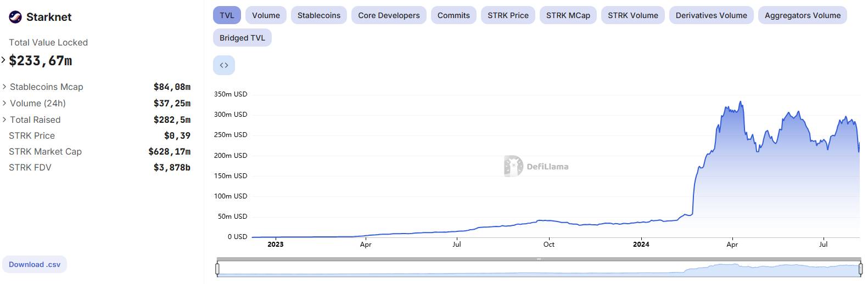Image resolution: width=868 pixels, height=284 pixels.
Task: Click the $233,67m TVL value
Action: click(41, 61)
